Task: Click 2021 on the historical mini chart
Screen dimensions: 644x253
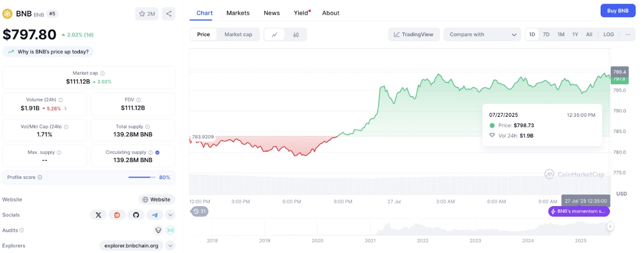Action: (x=370, y=241)
